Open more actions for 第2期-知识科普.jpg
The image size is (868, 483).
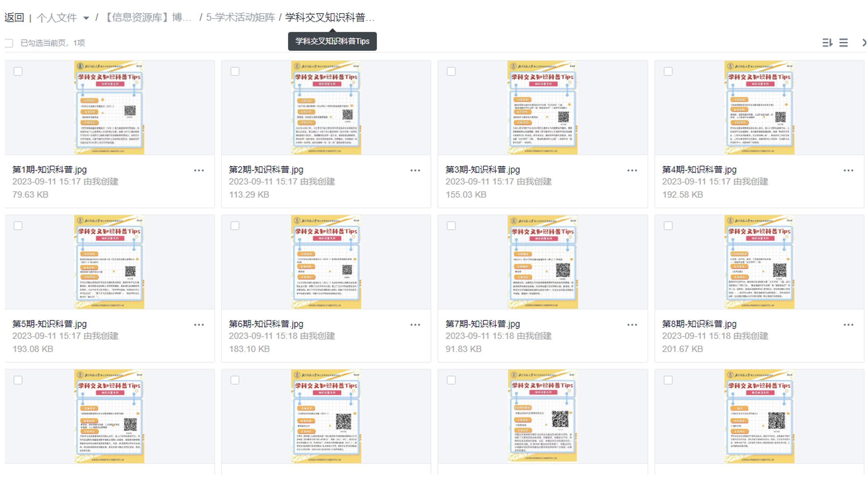click(x=415, y=170)
